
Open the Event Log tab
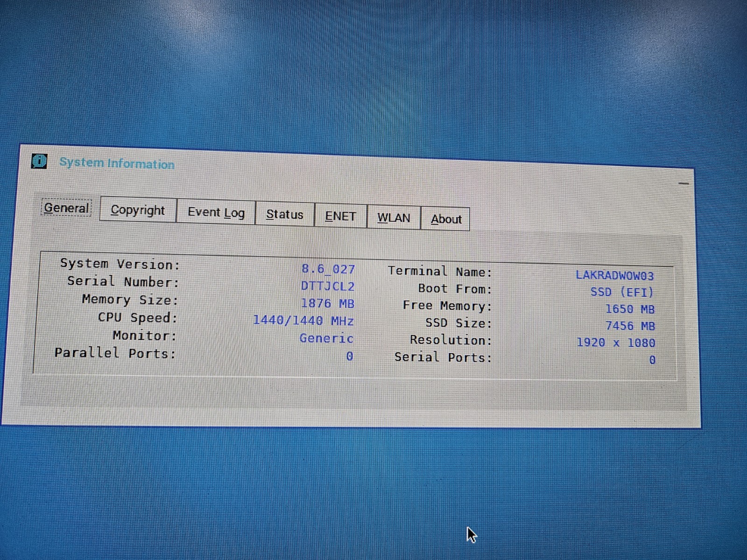216,213
